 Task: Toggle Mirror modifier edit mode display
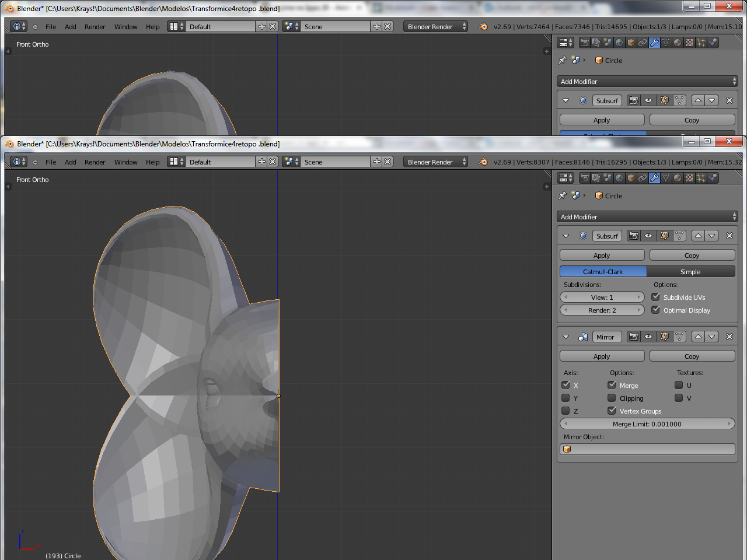[664, 337]
